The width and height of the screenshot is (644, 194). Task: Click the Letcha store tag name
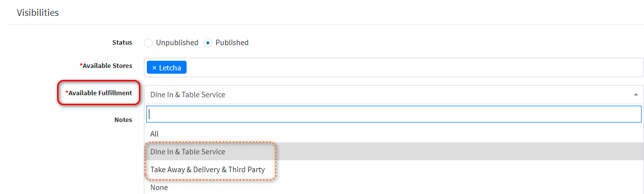coord(170,67)
